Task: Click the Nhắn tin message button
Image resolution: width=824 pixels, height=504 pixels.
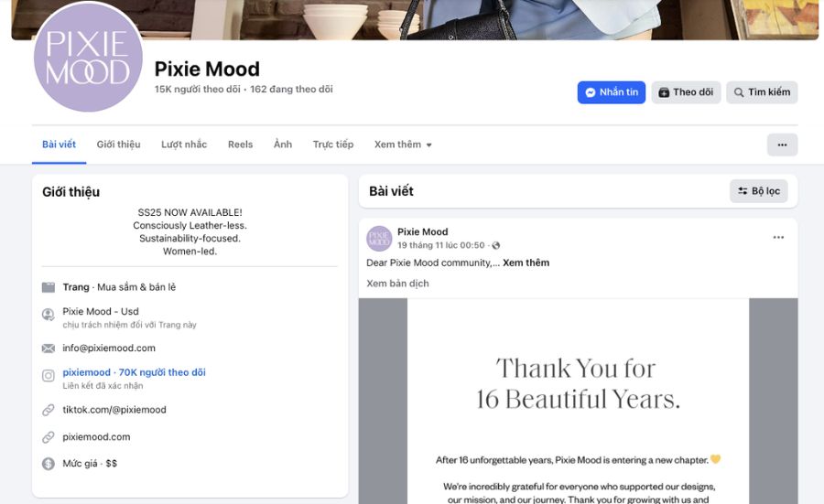Action: [612, 92]
